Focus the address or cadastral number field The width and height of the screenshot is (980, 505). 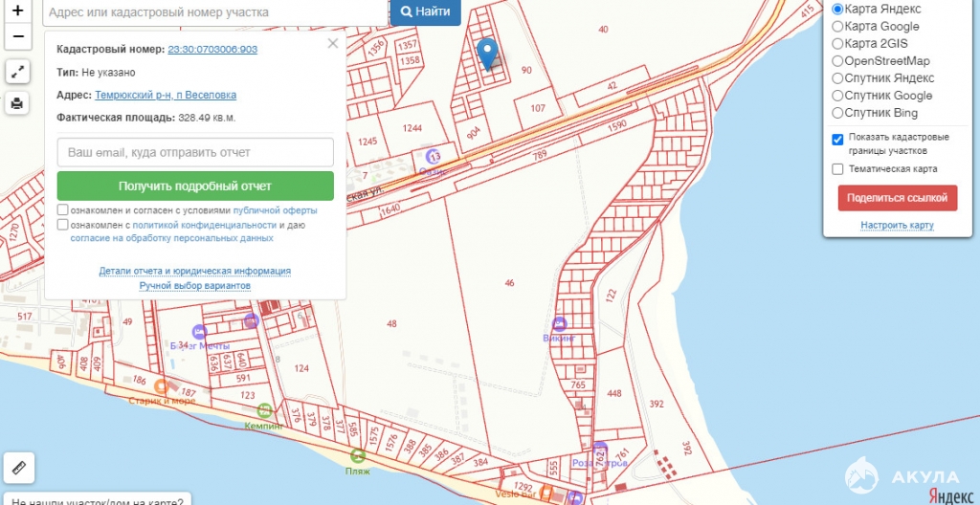pyautogui.click(x=215, y=11)
